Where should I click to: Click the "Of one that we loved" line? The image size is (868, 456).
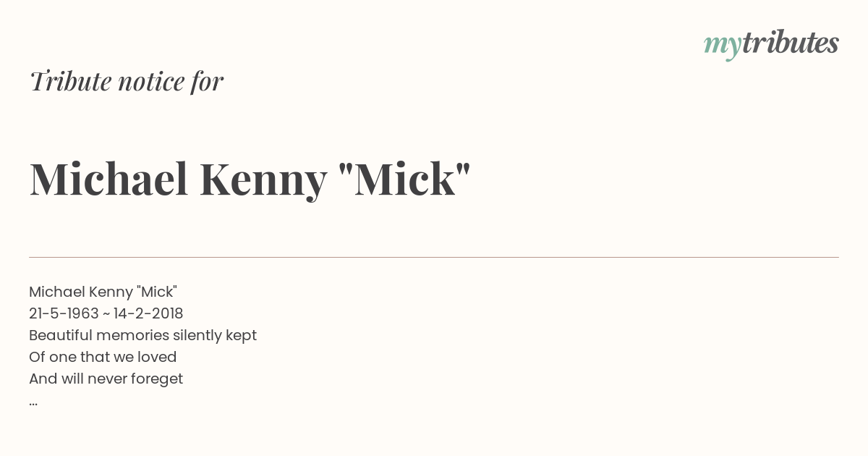click(103, 357)
